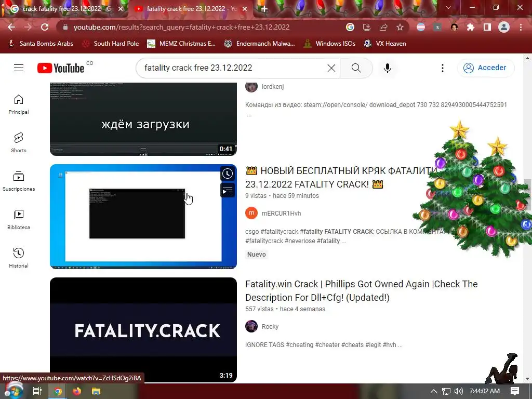Click the Nuevo badge

pos(257,255)
